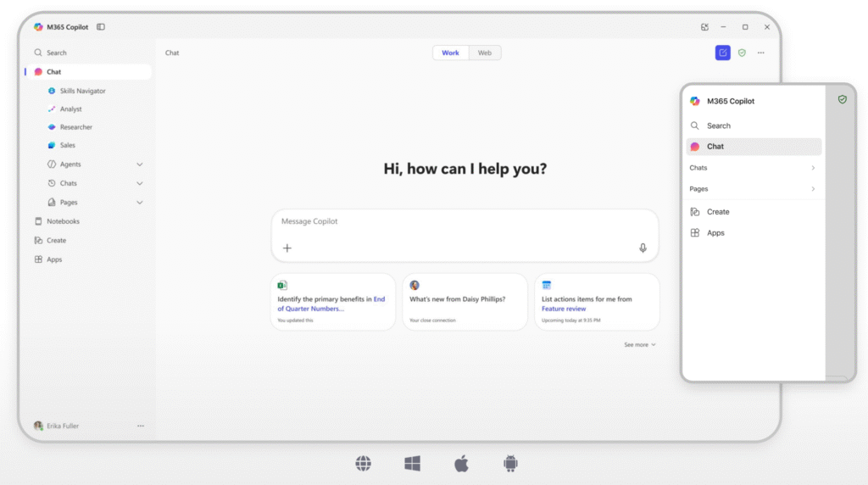Click the microphone dictation button
This screenshot has width=868, height=485.
click(x=643, y=248)
